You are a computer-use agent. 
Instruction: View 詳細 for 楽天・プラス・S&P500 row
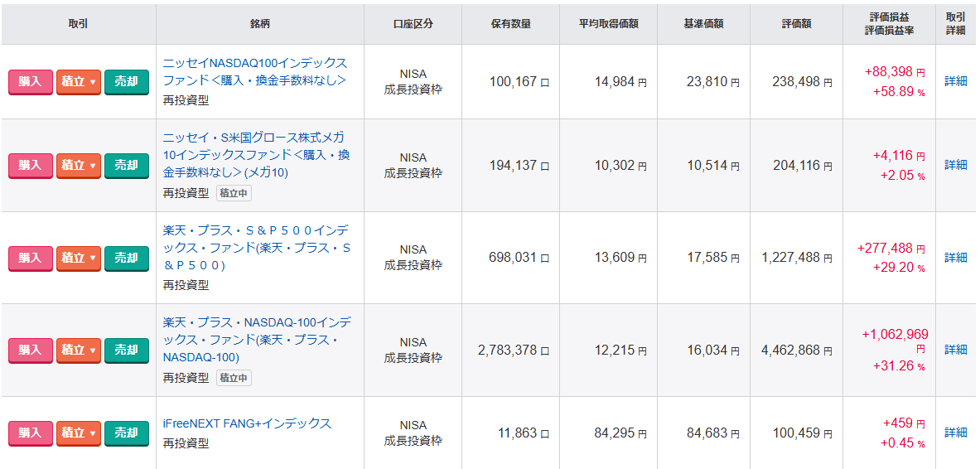tap(955, 258)
